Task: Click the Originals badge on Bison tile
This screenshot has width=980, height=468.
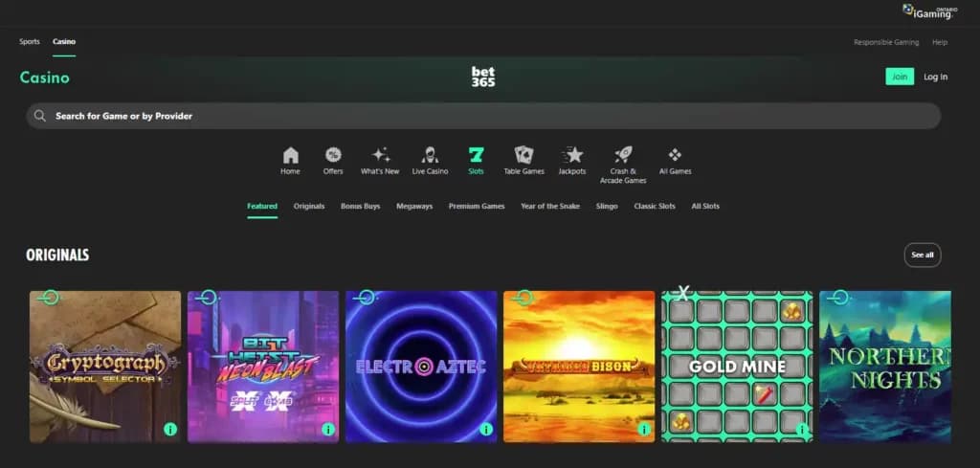Action: (x=523, y=298)
